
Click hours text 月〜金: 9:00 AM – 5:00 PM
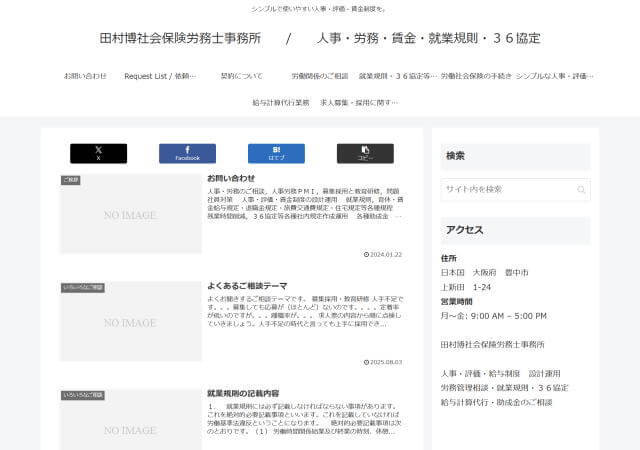coord(494,316)
